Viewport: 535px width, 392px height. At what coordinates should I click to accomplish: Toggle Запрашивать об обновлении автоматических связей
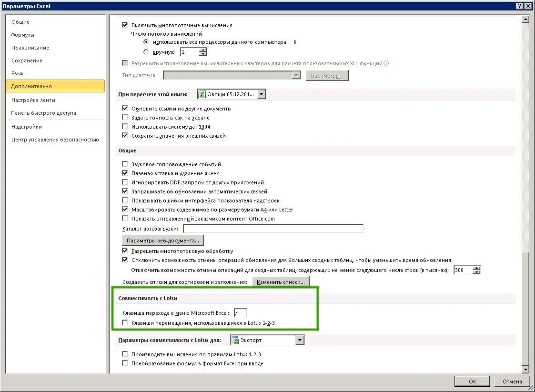coord(125,191)
